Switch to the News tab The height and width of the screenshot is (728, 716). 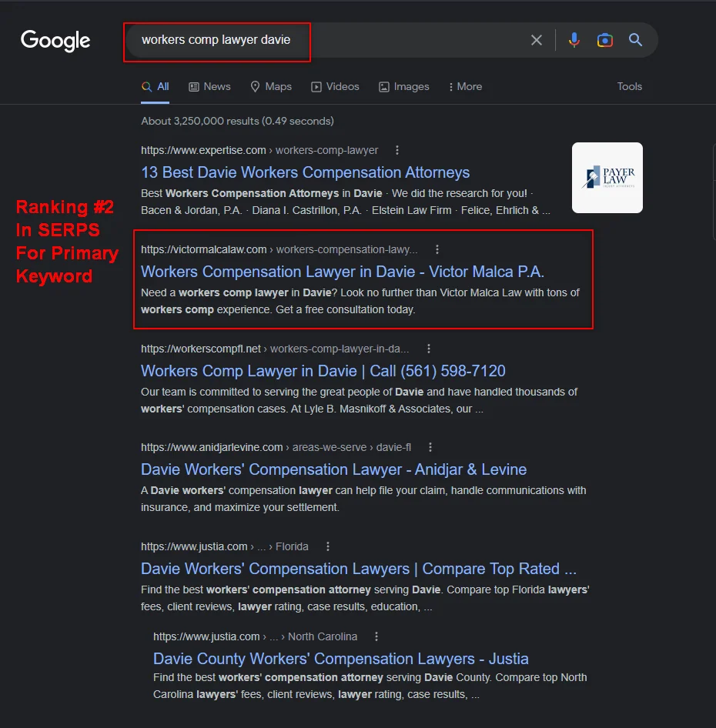pos(209,87)
